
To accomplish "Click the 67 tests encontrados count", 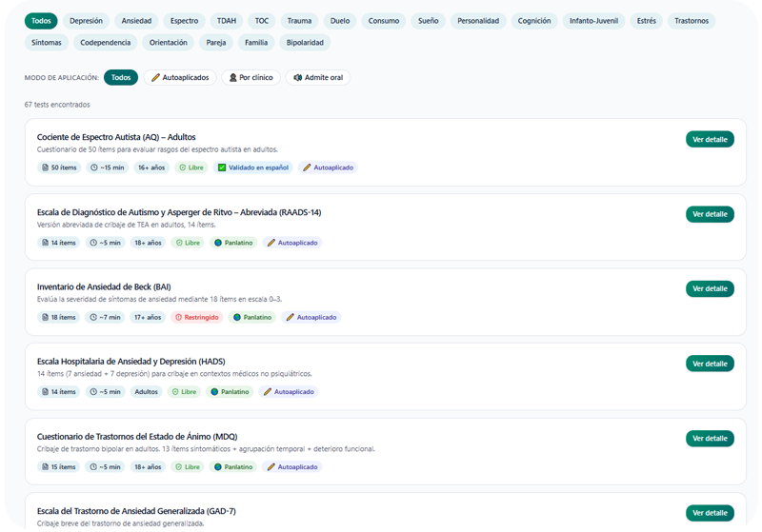I will point(57,105).
